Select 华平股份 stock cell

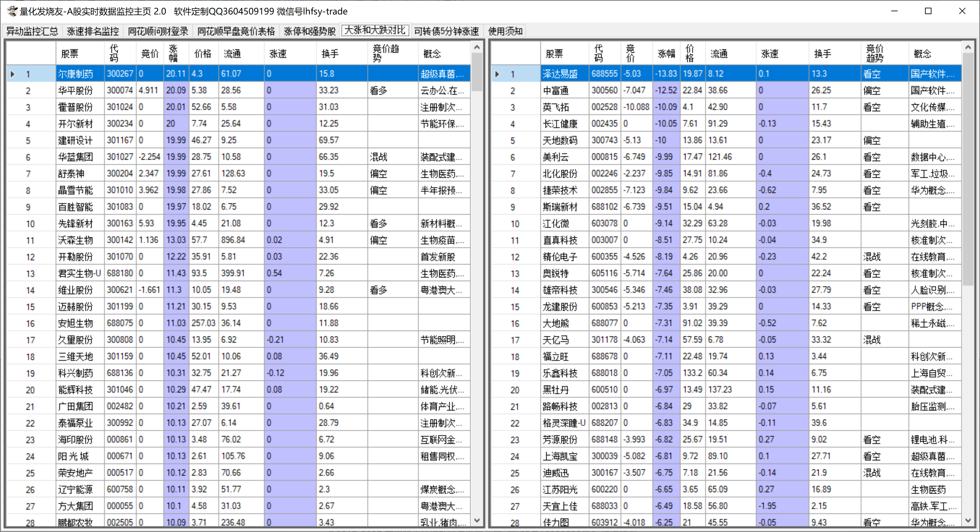click(x=80, y=91)
